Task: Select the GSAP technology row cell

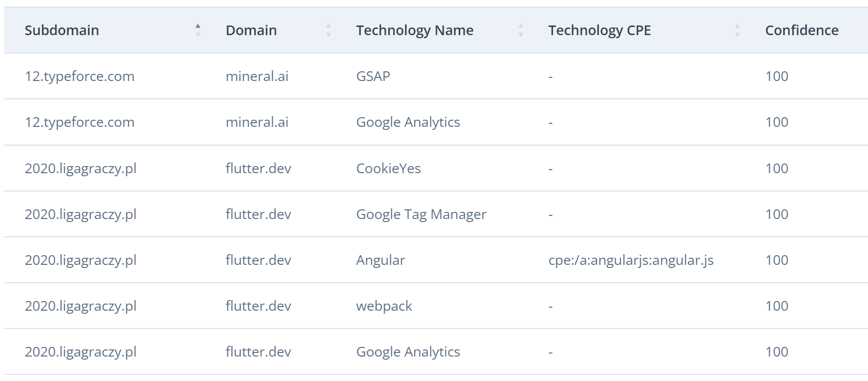Action: (x=373, y=76)
